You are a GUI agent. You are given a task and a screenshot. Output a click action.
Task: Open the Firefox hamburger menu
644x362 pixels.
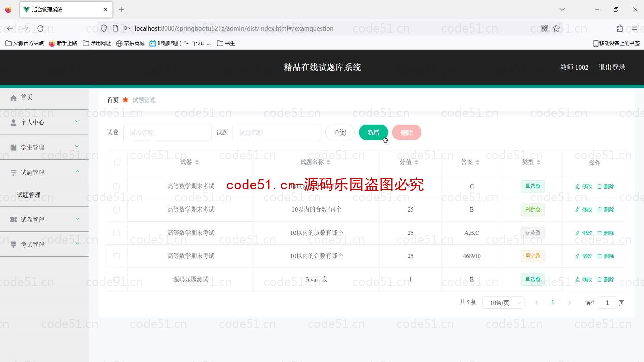coord(634,28)
